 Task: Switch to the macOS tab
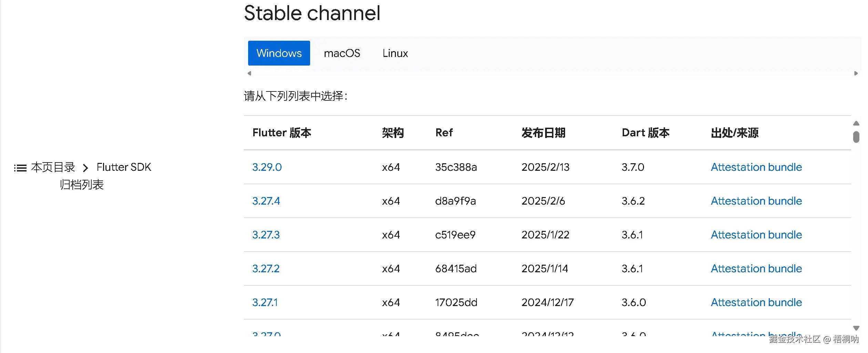342,53
